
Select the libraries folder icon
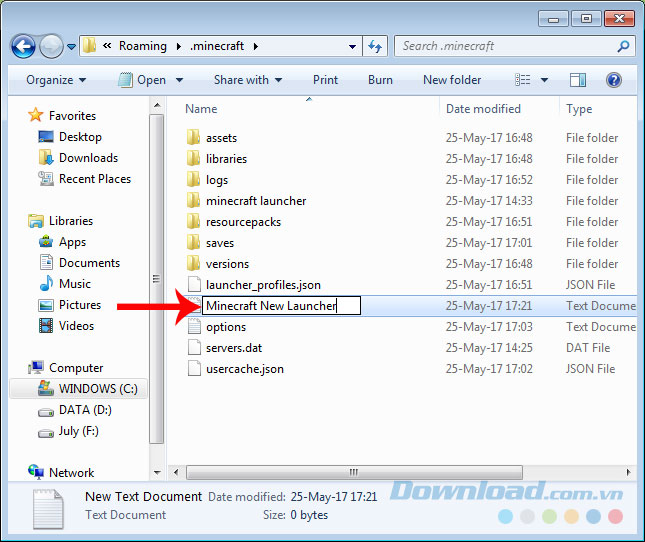point(193,158)
